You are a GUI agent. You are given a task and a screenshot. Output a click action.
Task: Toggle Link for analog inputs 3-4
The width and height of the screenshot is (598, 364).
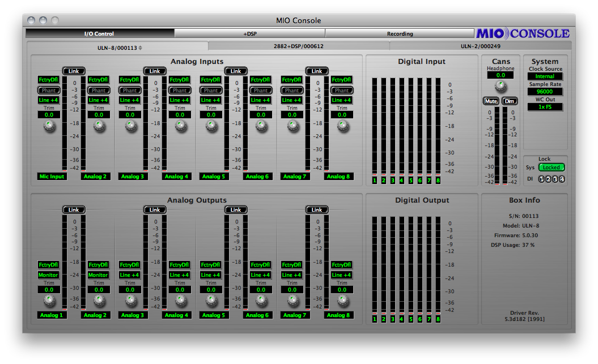tap(154, 71)
